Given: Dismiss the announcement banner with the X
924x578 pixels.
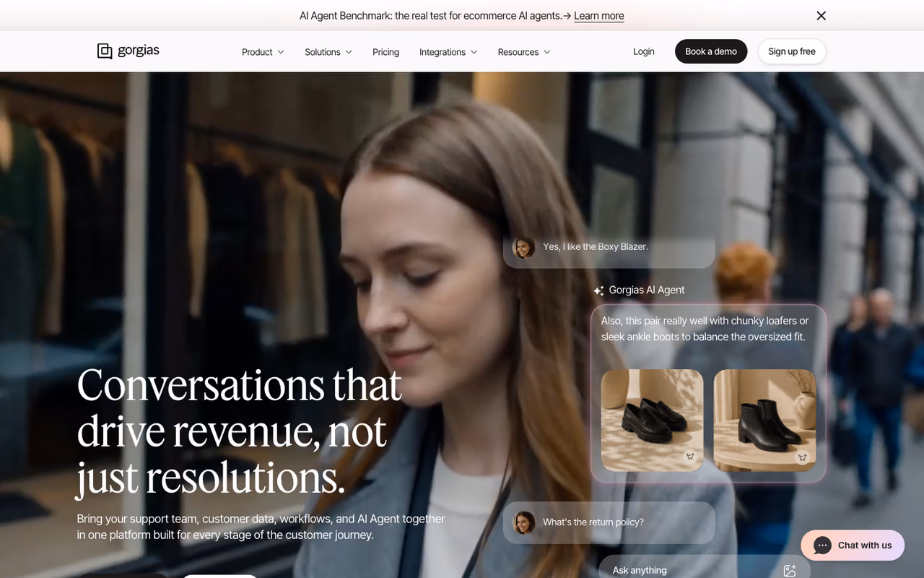Looking at the screenshot, I should click(821, 16).
